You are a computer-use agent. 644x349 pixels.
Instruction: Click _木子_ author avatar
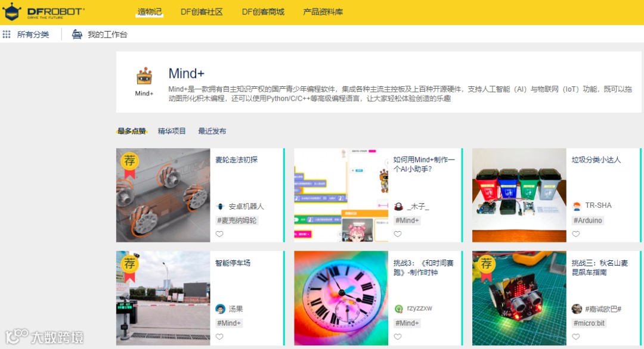(398, 206)
